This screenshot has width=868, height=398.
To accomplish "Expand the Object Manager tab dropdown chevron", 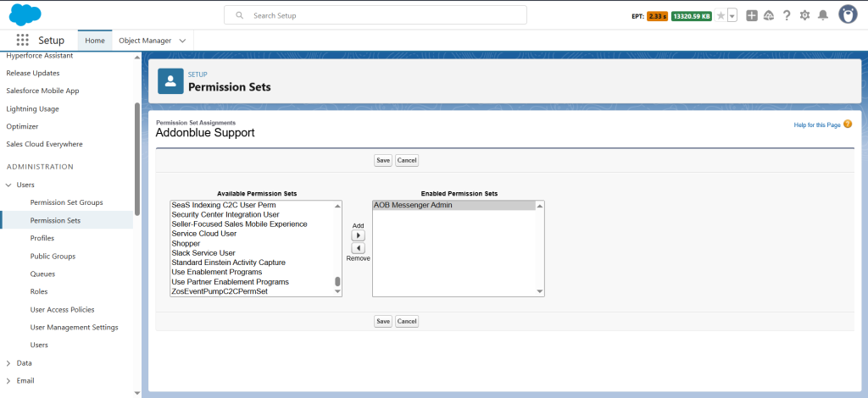I will 183,41.
